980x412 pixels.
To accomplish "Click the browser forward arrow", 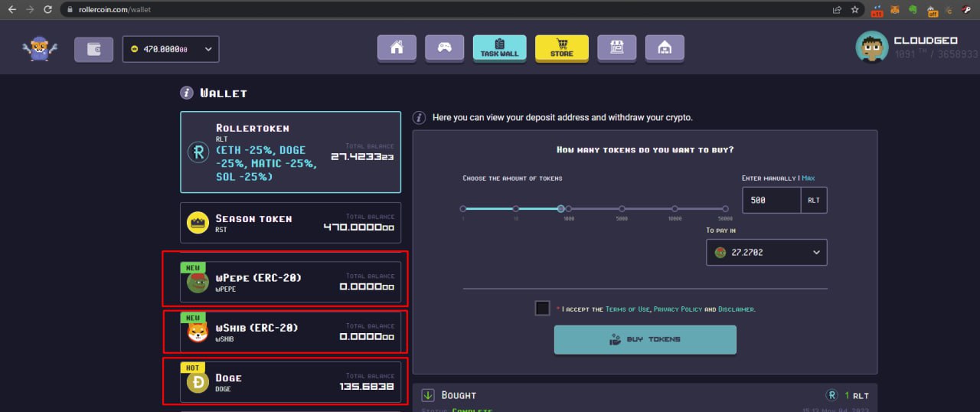I will (30, 10).
